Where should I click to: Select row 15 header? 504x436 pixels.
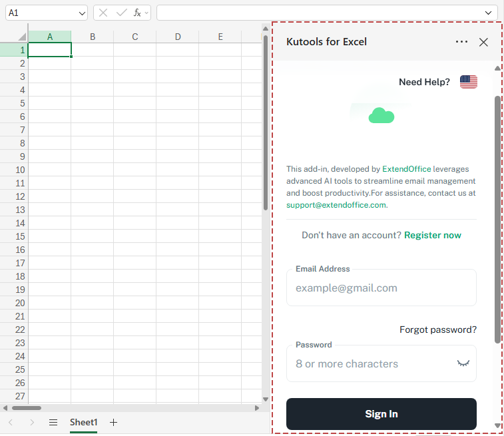[14, 236]
